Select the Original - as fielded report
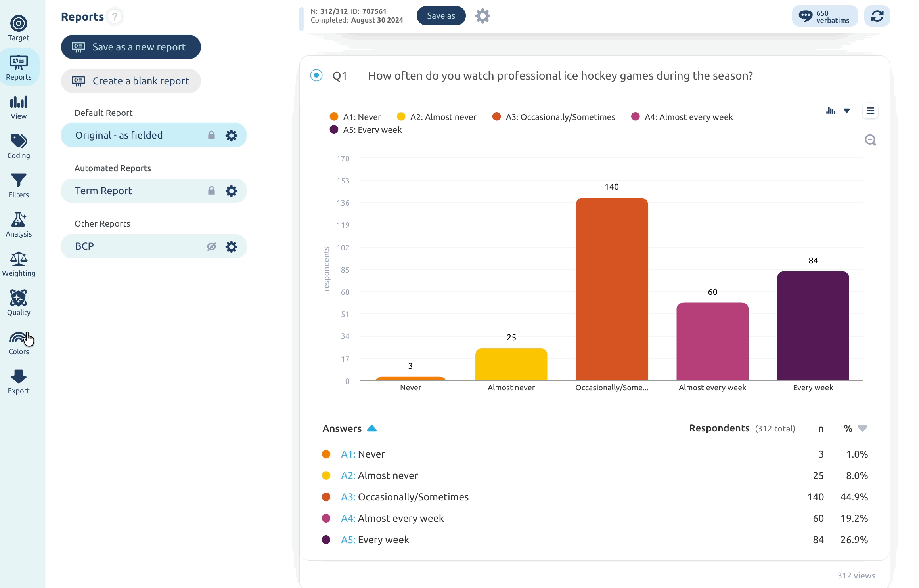 154,135
